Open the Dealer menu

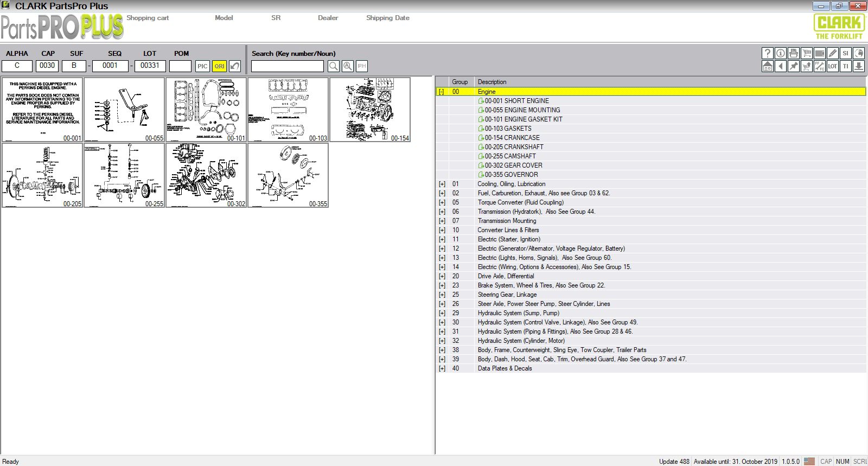pyautogui.click(x=328, y=18)
